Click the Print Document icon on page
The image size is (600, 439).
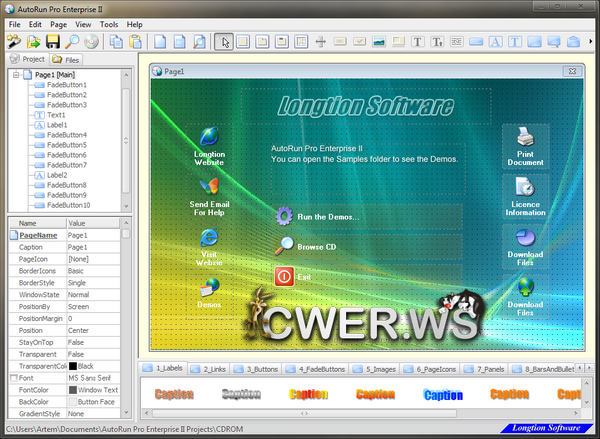(525, 140)
